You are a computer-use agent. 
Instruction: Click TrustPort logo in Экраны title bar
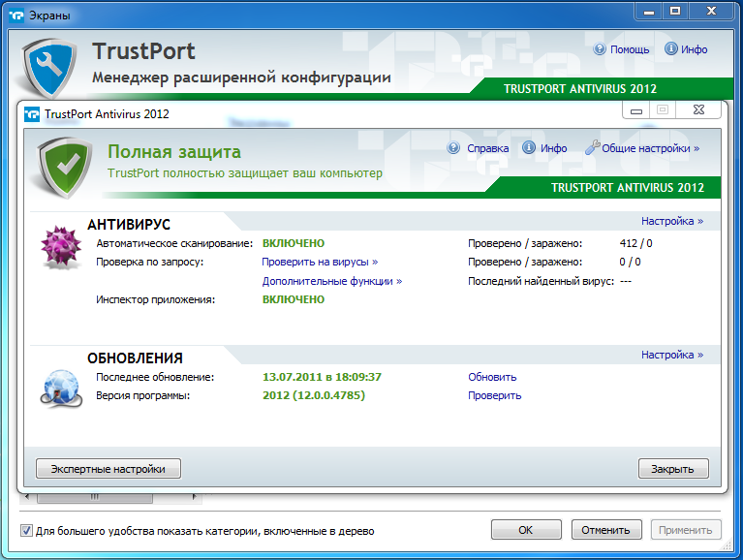point(16,16)
